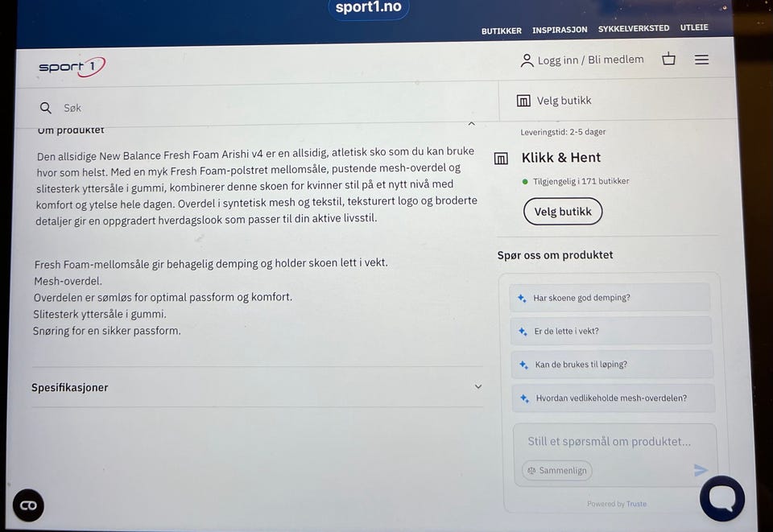Screen dimensions: 773x532
Task: Click 'Tilgjengelig i 171 butikker' text
Action: click(581, 181)
